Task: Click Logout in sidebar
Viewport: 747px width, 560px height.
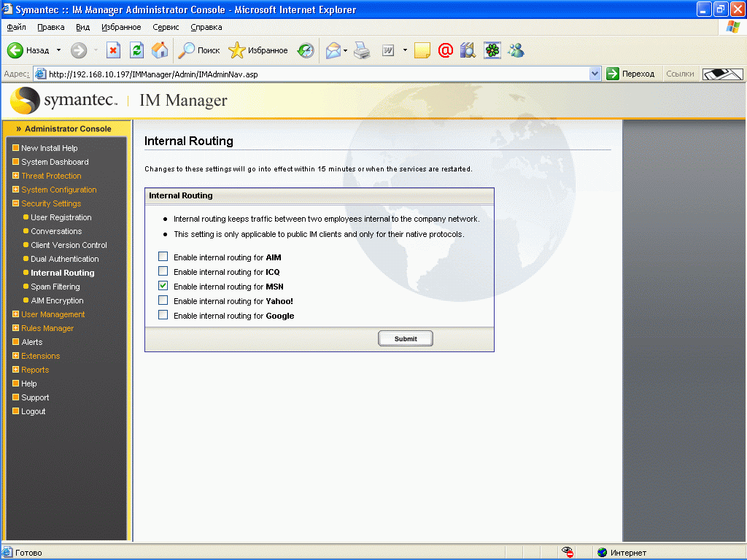Action: (x=34, y=411)
